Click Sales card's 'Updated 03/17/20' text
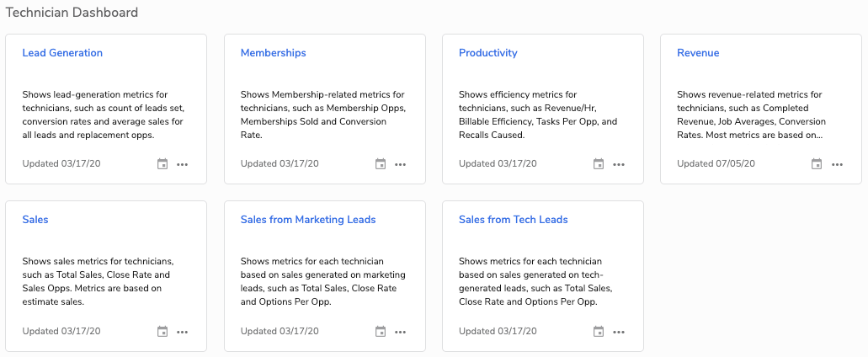Image resolution: width=868 pixels, height=357 pixels. point(61,331)
